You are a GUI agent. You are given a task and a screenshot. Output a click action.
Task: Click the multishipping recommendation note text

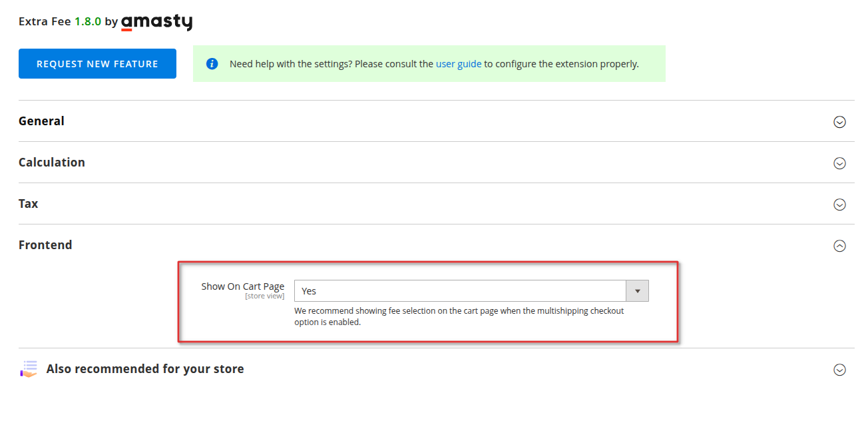459,316
